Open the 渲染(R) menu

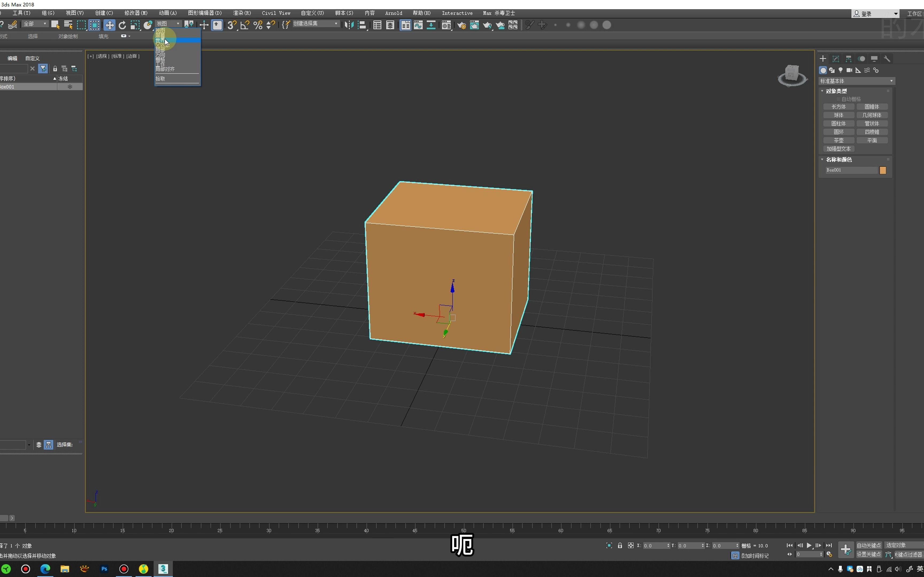[242, 13]
